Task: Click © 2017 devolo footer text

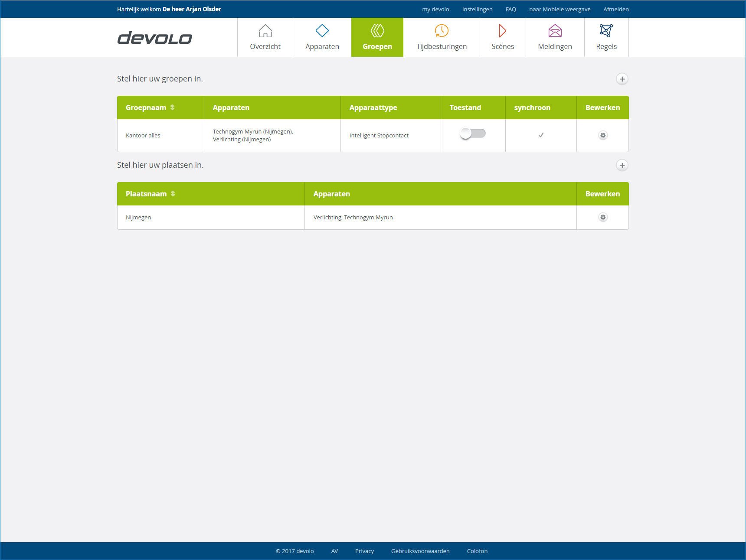Action: (x=295, y=551)
